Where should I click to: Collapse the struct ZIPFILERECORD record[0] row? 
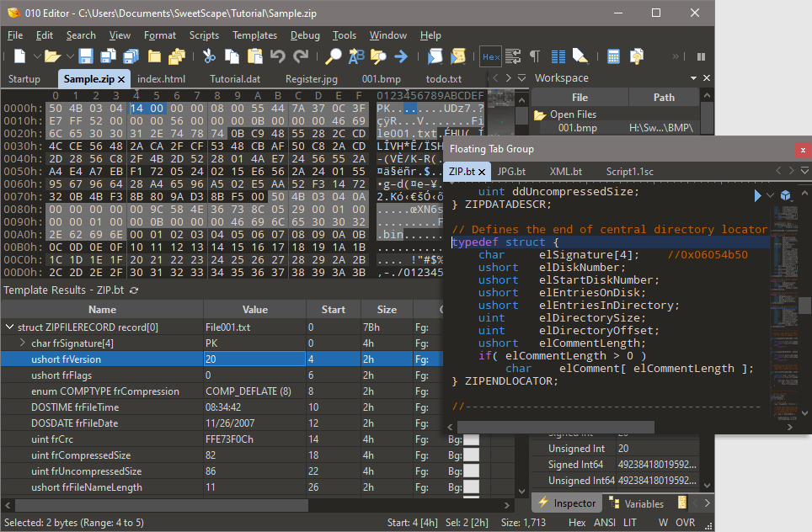9,327
